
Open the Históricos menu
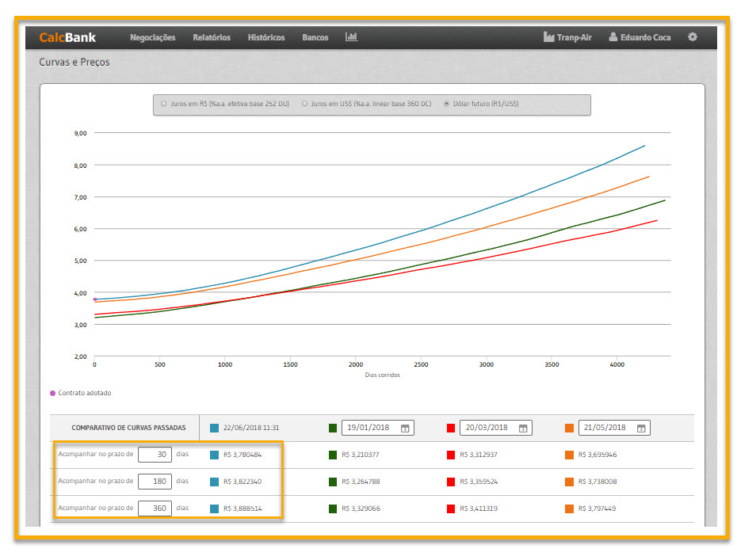coord(266,37)
